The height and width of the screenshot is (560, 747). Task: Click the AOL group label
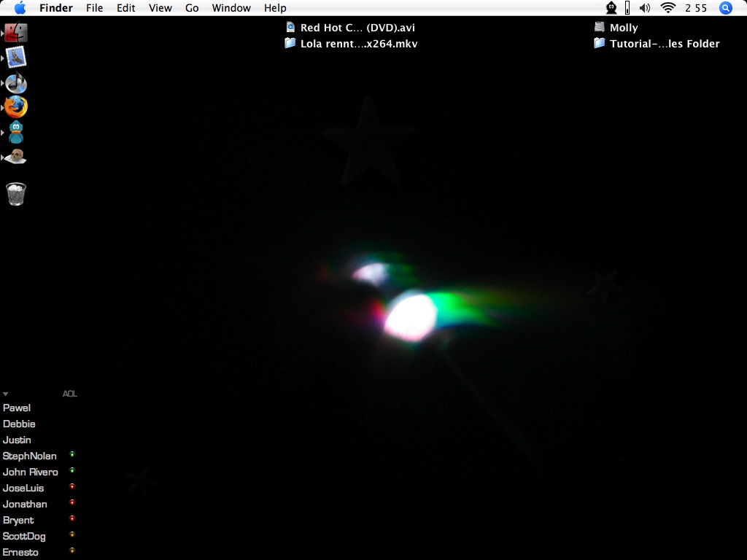[69, 394]
